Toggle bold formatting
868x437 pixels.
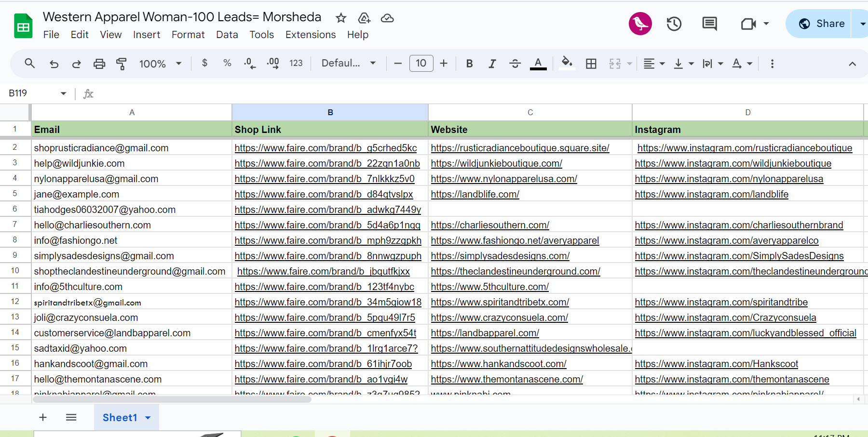(469, 64)
